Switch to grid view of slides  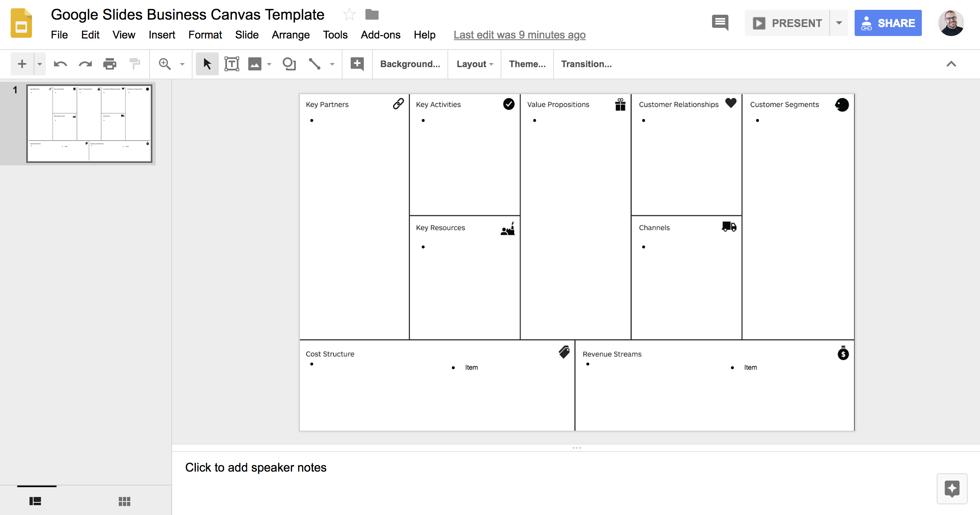124,501
